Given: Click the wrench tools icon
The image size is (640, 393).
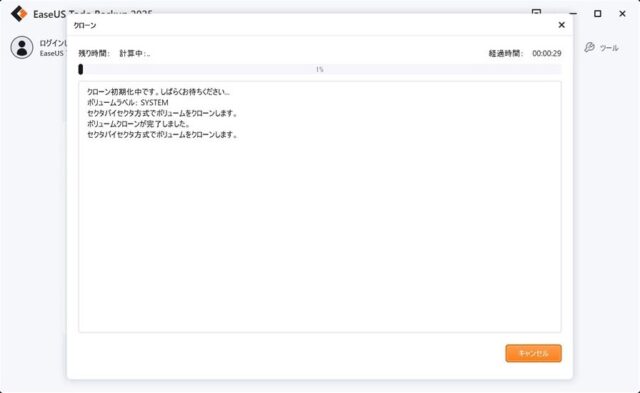Looking at the screenshot, I should click(x=589, y=47).
